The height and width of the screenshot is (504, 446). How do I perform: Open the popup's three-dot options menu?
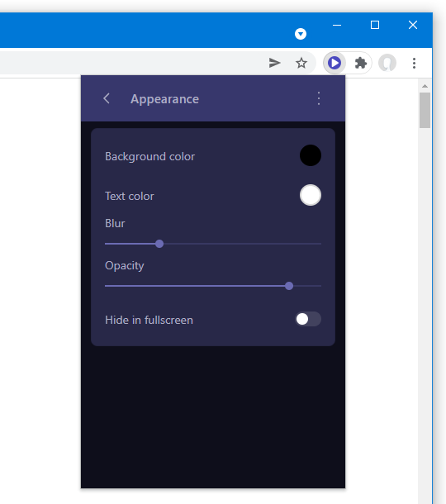[319, 98]
